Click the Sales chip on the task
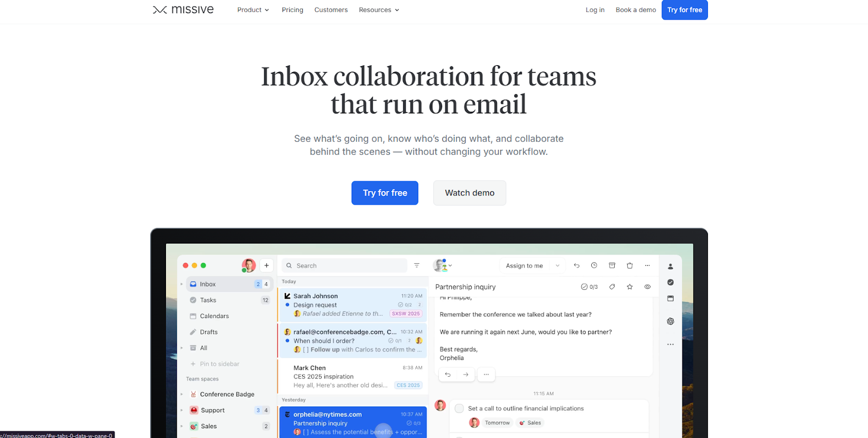The height and width of the screenshot is (438, 868). (530, 423)
